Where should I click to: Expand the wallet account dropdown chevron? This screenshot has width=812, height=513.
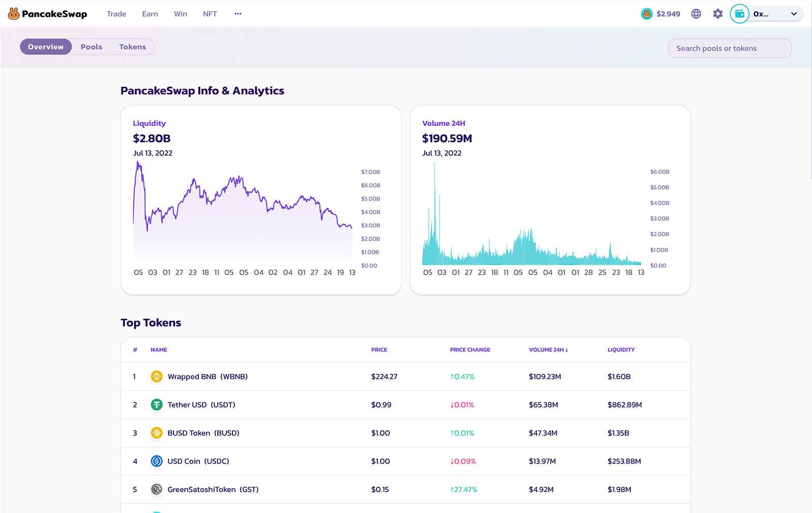coord(794,14)
